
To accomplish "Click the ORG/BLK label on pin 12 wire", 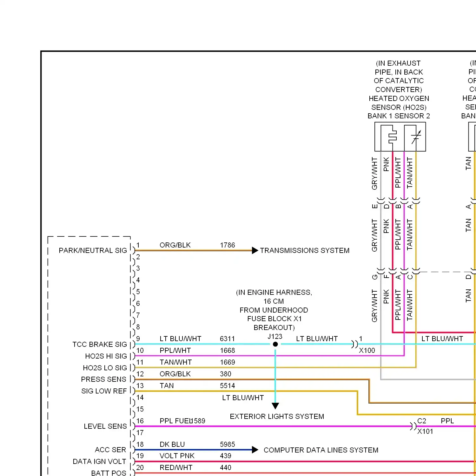I will [175, 374].
